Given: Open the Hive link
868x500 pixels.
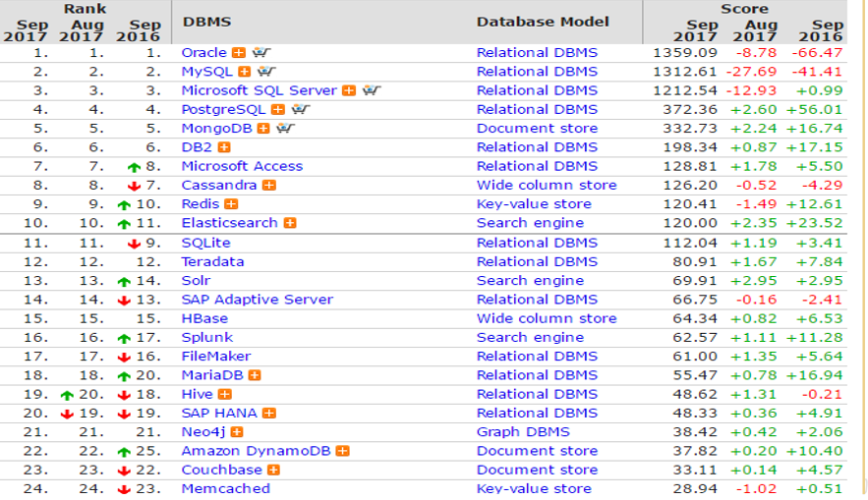Looking at the screenshot, I should click(197, 394).
